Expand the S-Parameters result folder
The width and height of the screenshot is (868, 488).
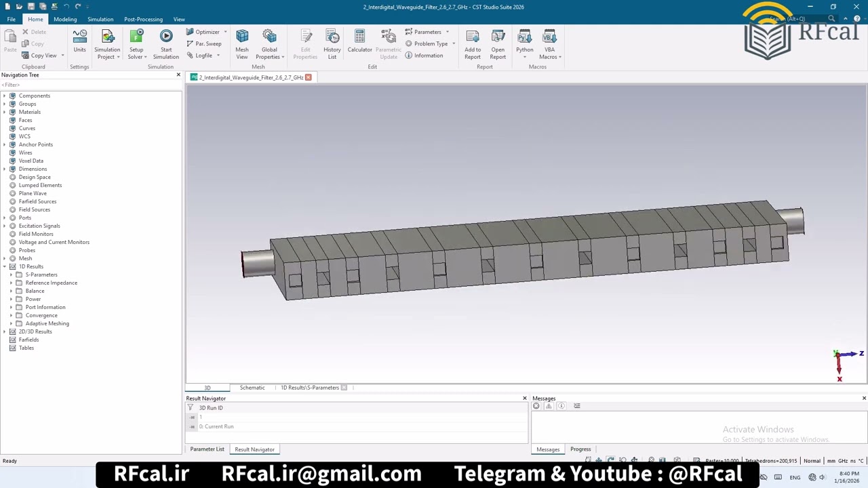click(x=11, y=274)
